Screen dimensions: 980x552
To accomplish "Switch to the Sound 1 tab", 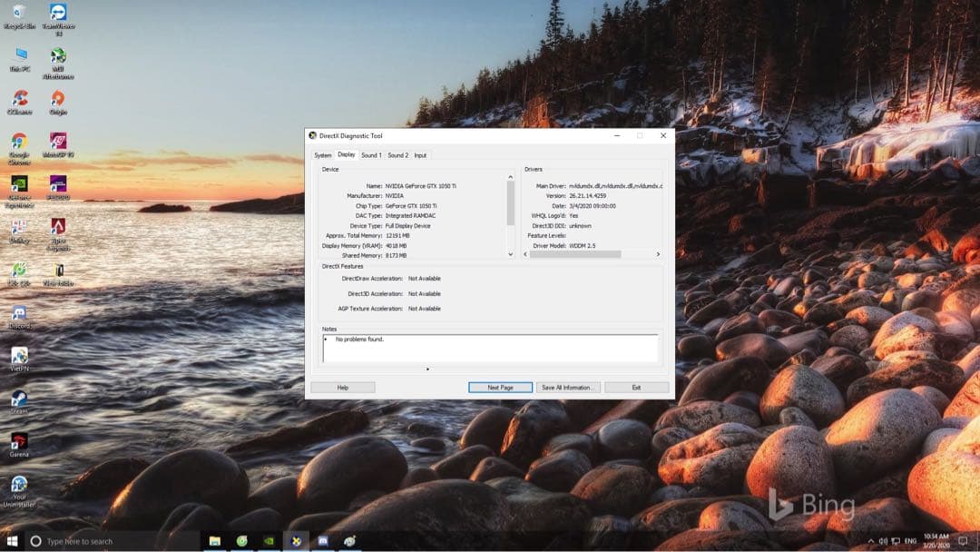I will point(371,155).
